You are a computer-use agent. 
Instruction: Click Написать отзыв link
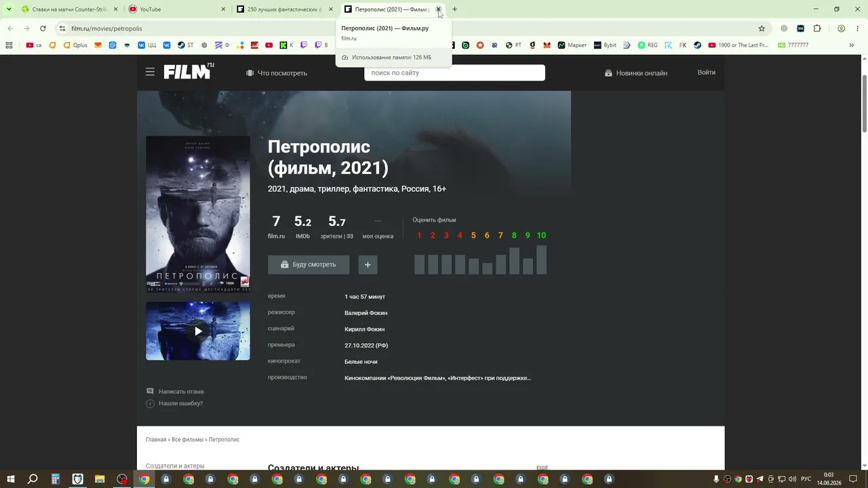[x=175, y=392]
